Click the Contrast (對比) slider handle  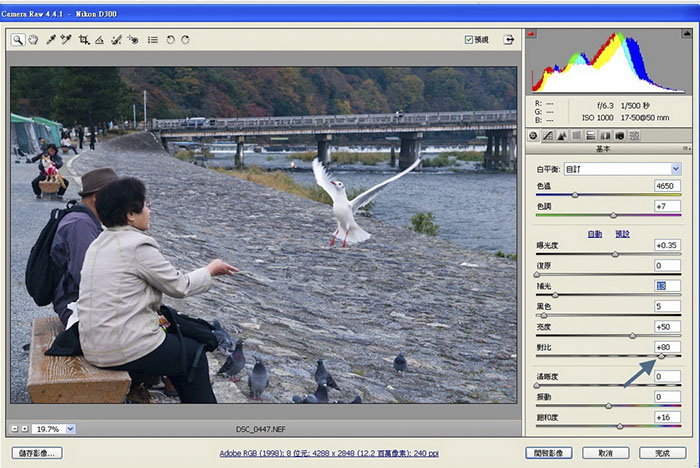[661, 355]
